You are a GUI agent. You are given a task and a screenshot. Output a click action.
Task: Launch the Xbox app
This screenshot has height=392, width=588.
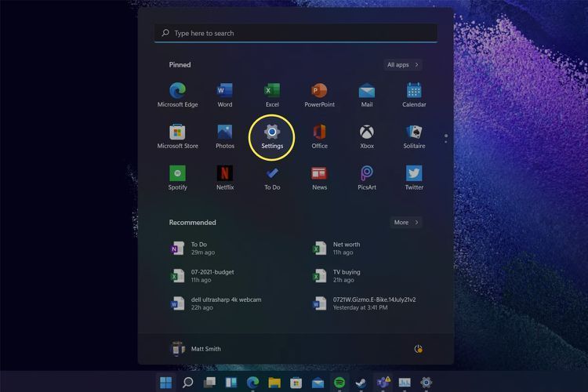pos(367,132)
